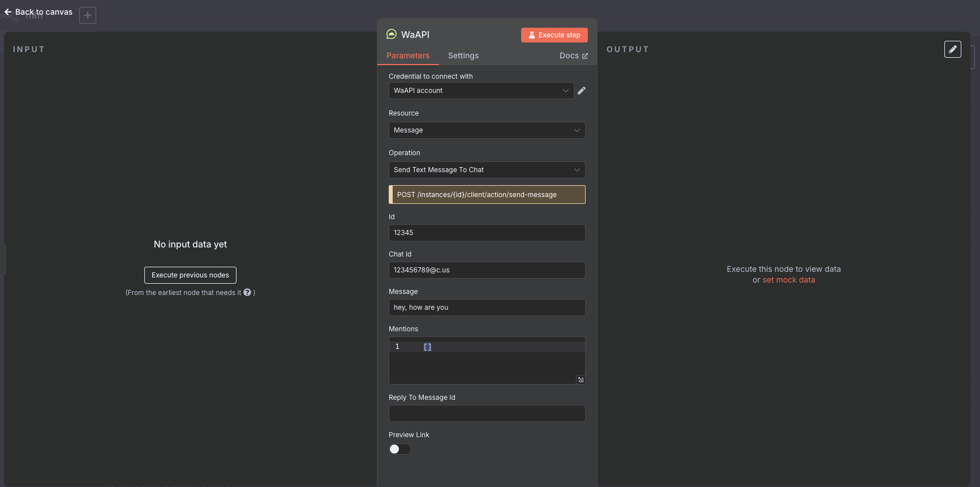Click the output edit pencil icon
Viewport: 980px width, 487px height.
[x=953, y=49]
